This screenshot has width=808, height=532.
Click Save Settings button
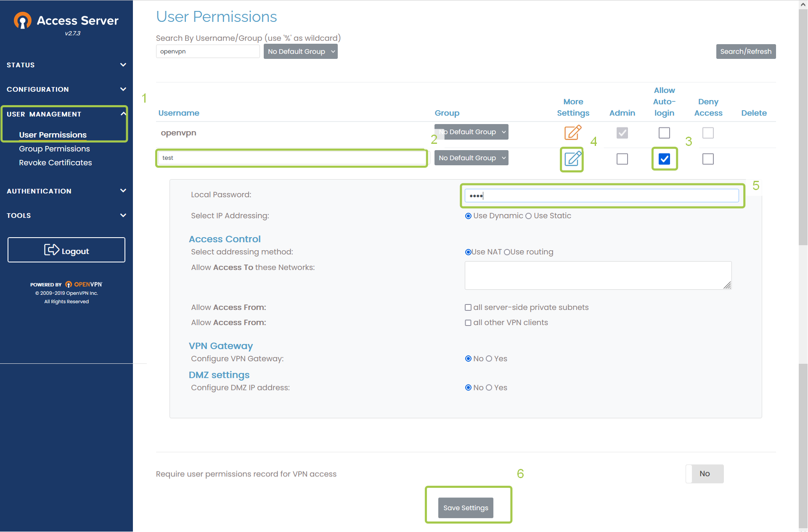click(x=466, y=507)
